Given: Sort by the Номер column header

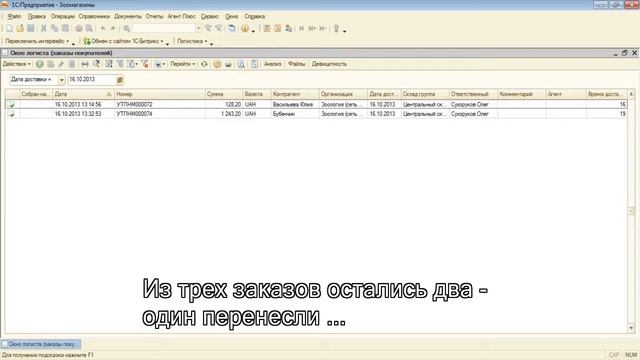Looking at the screenshot, I should click(160, 94).
